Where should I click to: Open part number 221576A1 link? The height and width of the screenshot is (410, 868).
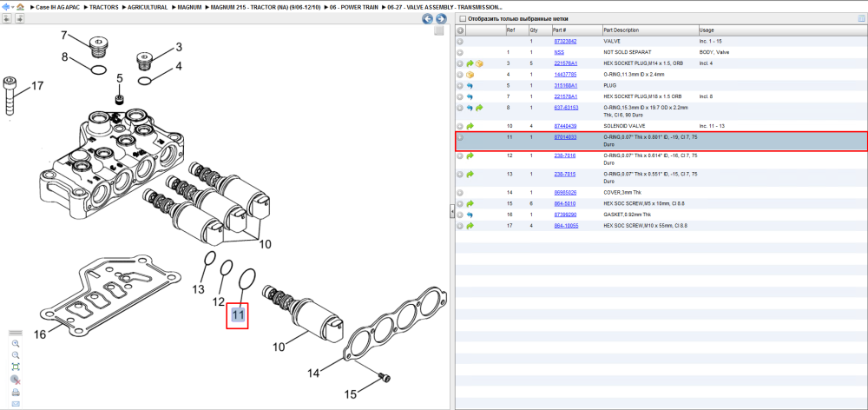[566, 63]
